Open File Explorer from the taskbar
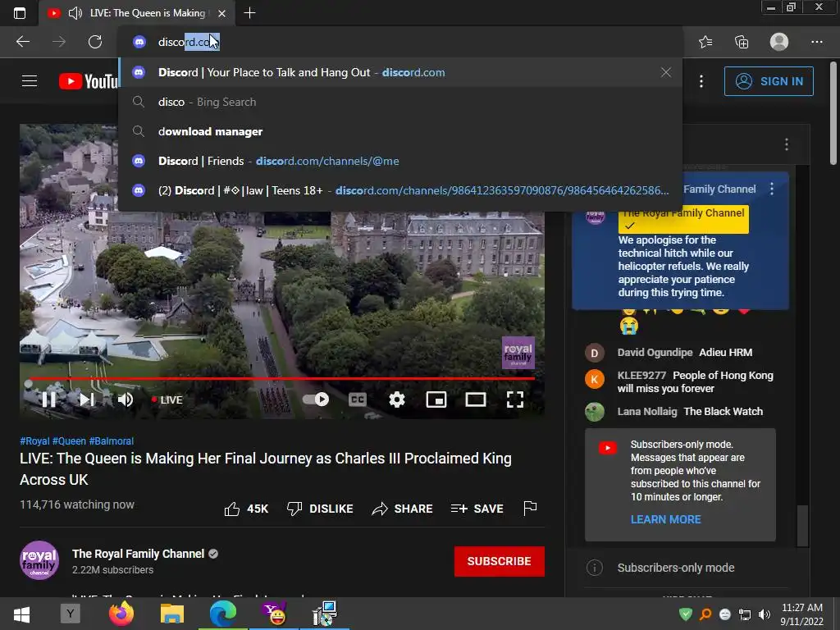 point(172,614)
